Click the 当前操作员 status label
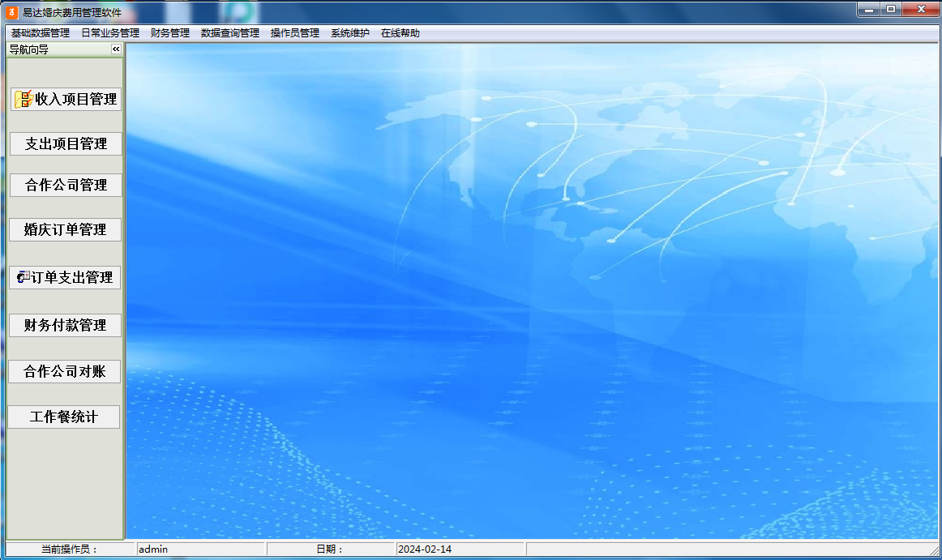This screenshot has width=942, height=560. (70, 549)
